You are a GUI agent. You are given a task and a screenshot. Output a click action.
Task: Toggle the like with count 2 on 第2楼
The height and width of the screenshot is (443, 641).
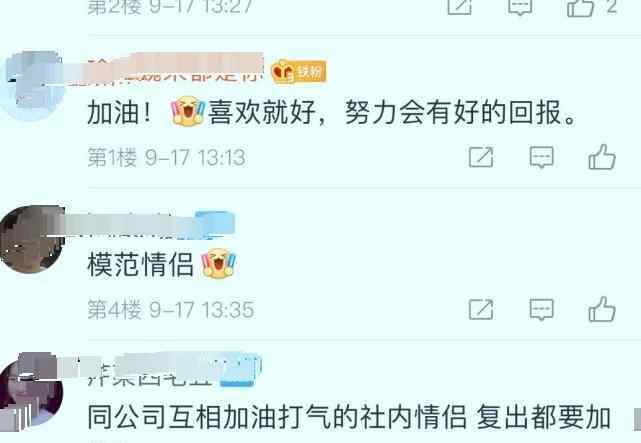pyautogui.click(x=580, y=7)
